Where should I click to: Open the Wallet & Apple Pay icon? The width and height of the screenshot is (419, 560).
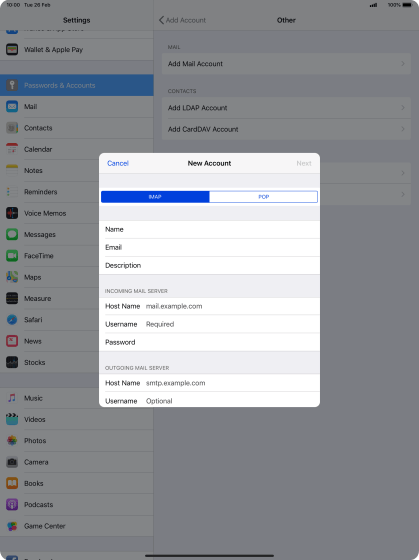tap(12, 50)
